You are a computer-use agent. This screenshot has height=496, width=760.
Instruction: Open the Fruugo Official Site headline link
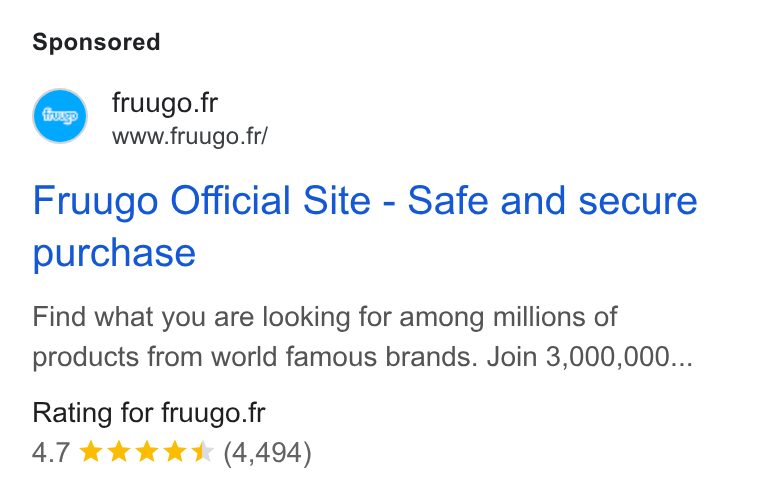[364, 226]
